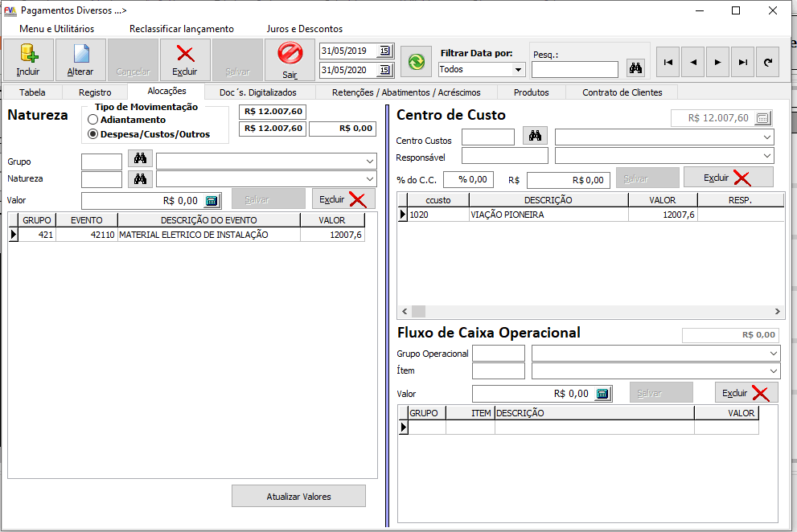
Task: Open the Juros e Descontos menu
Action: point(304,29)
